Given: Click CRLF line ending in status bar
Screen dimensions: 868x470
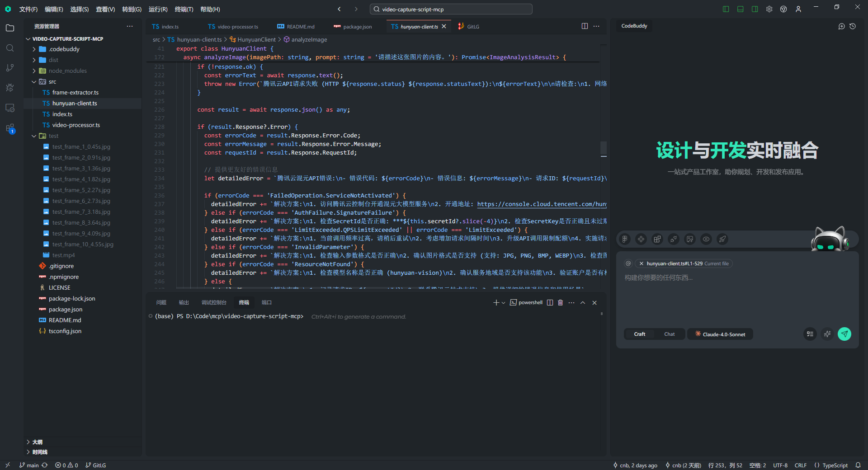Looking at the screenshot, I should tap(801, 465).
